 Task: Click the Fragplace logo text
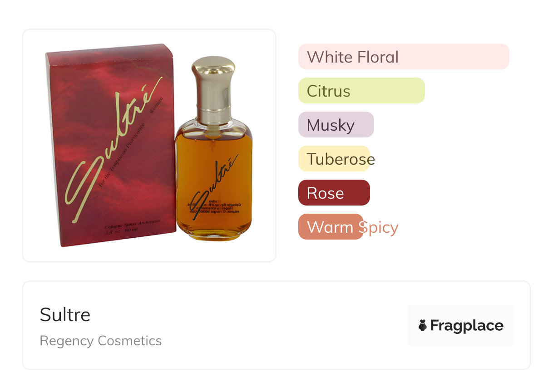click(467, 326)
